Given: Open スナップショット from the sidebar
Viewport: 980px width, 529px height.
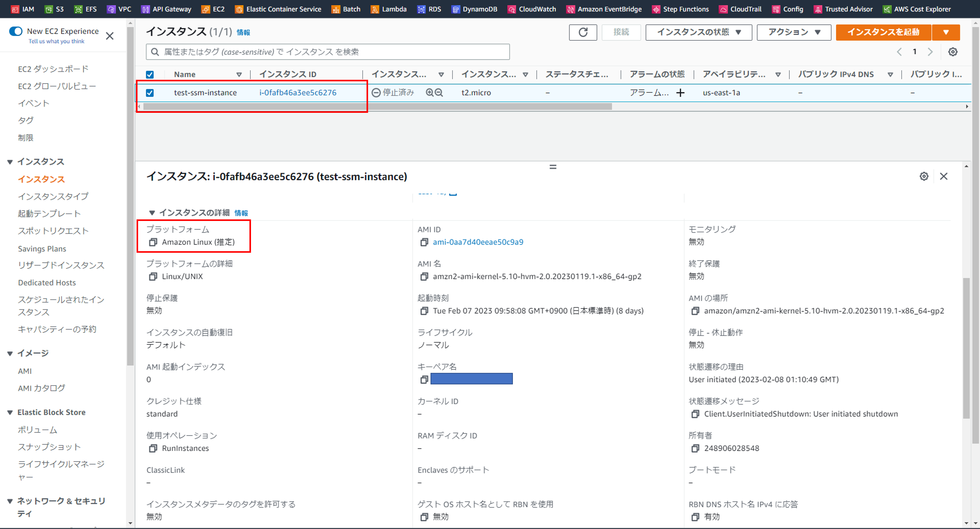Looking at the screenshot, I should (49, 447).
